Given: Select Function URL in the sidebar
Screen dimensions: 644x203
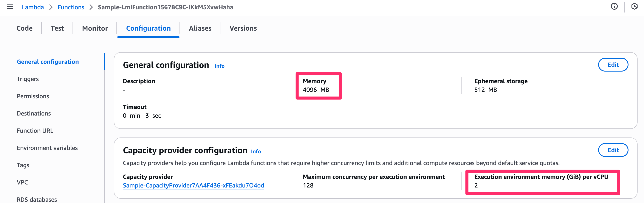Looking at the screenshot, I should (35, 131).
